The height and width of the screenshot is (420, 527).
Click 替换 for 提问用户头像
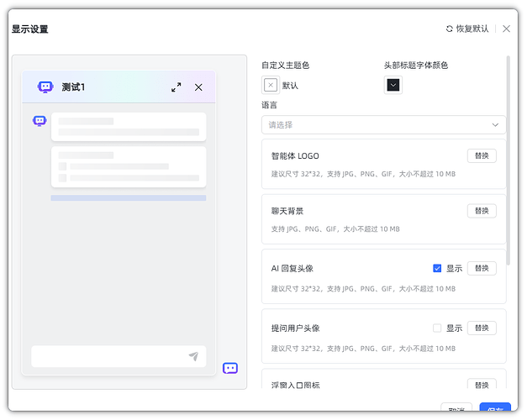click(482, 328)
